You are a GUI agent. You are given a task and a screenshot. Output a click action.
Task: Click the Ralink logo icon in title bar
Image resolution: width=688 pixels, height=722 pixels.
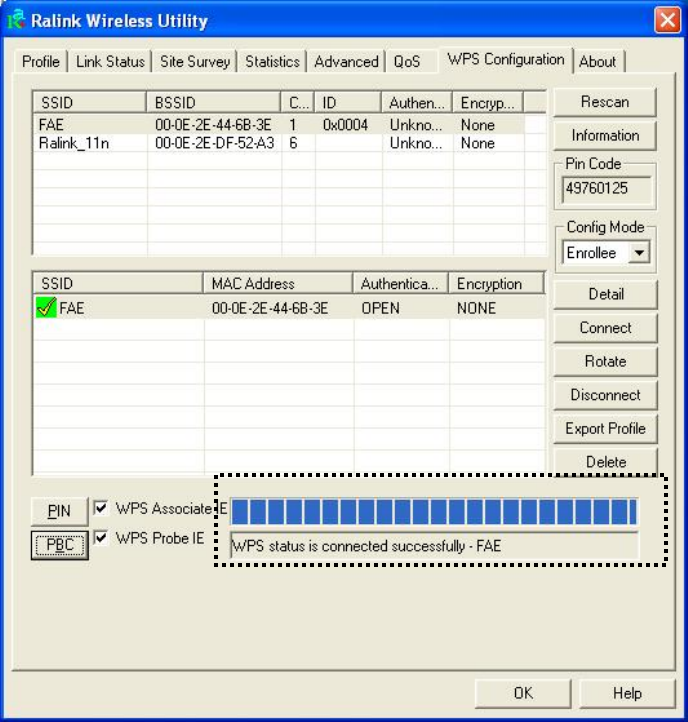click(17, 20)
